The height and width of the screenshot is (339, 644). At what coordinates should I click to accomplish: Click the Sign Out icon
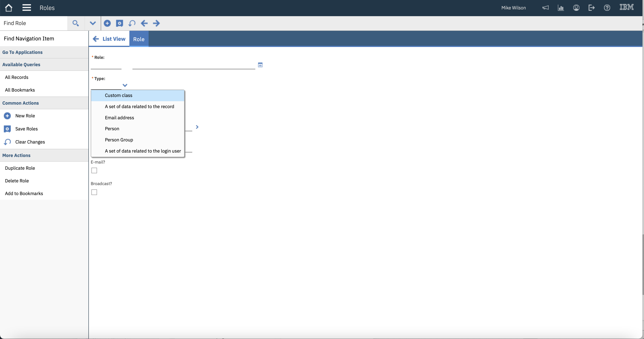coord(591,8)
